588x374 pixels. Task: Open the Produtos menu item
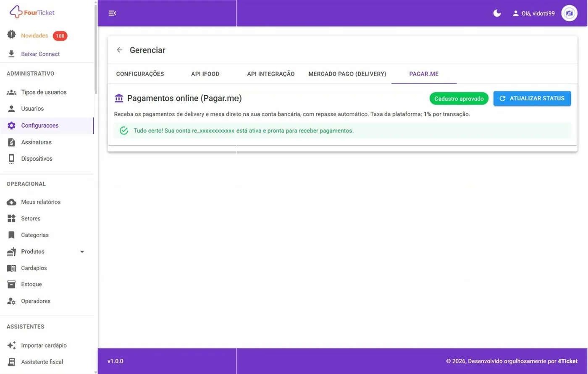coord(46,251)
